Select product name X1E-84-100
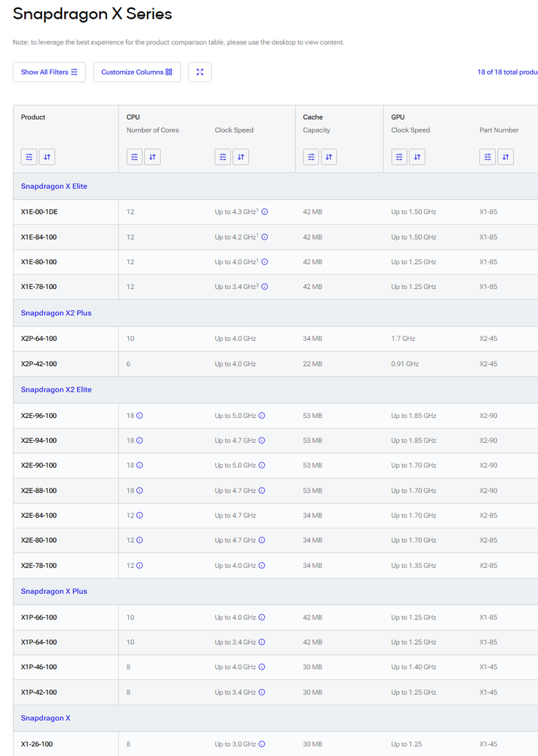The width and height of the screenshot is (538, 756). [39, 237]
